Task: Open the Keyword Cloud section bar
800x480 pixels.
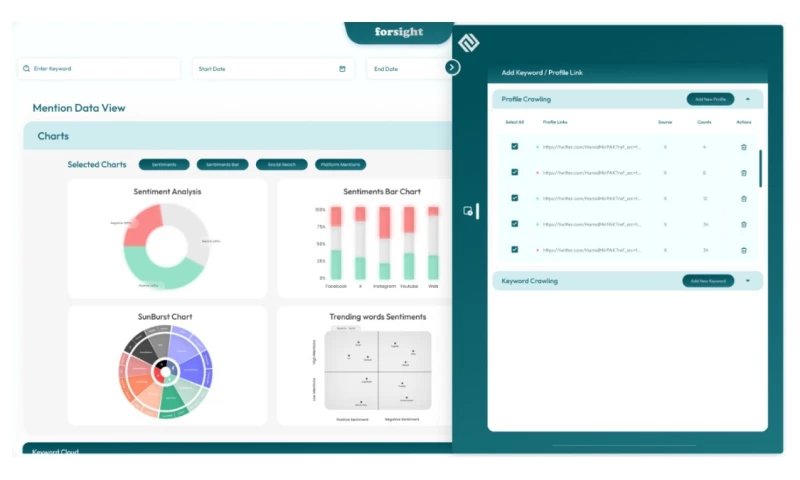Action: pos(237,448)
